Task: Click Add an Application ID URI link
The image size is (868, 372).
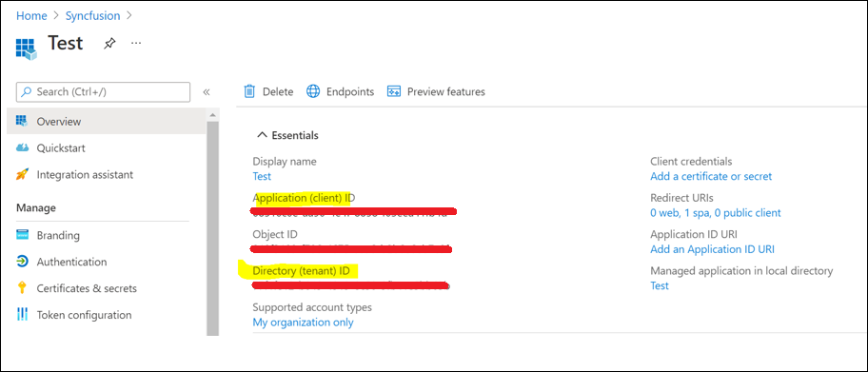Action: pyautogui.click(x=712, y=249)
